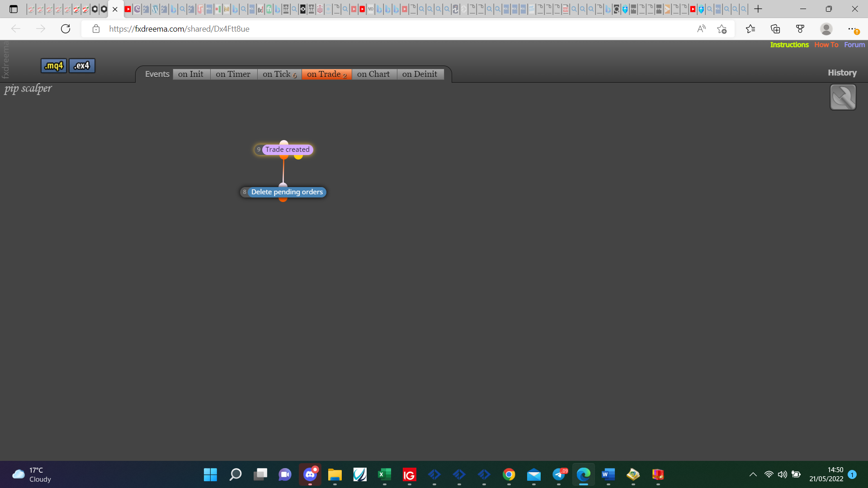
Task: Click the wrench settings icon
Action: tap(843, 97)
